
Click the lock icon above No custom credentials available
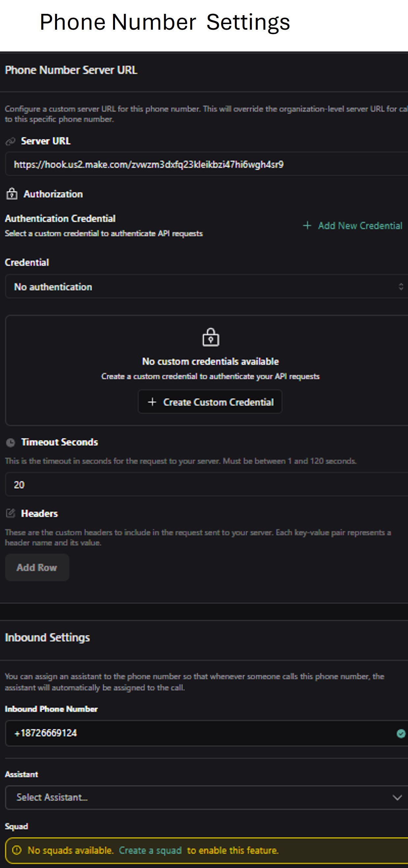[210, 338]
